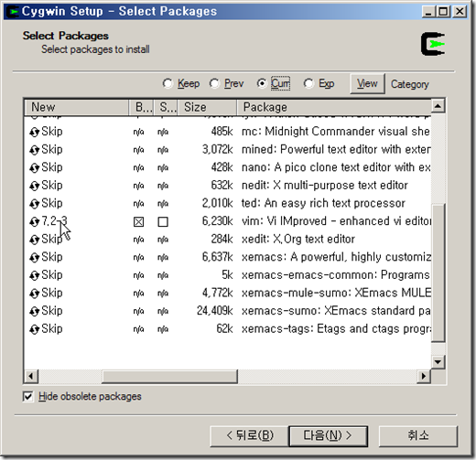This screenshot has height=460, width=476.
Task: Click the Cygwin title bar icon
Action: [13, 12]
